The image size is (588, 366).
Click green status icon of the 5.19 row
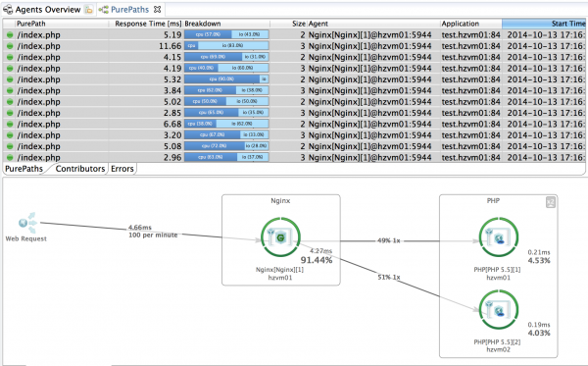click(10, 35)
